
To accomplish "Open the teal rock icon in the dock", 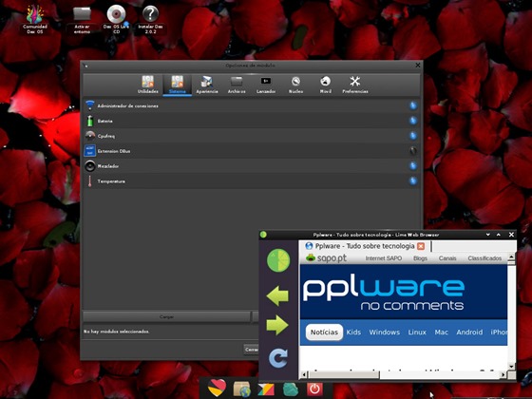I will coord(291,389).
